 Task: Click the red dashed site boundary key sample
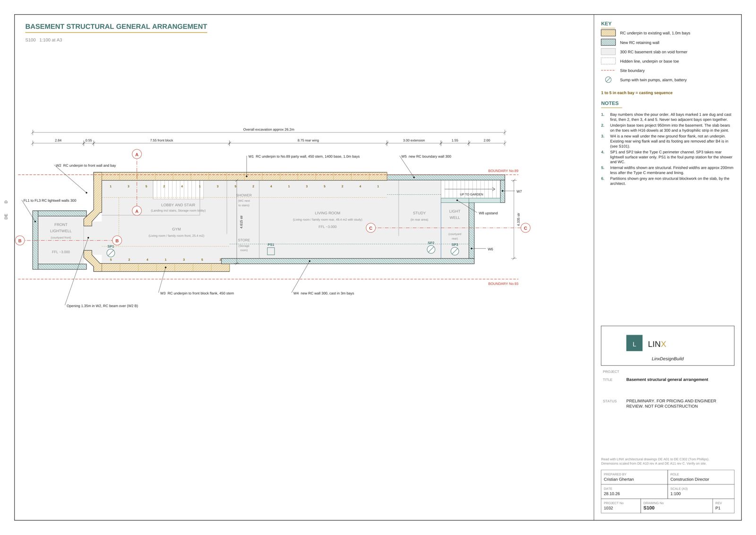pos(608,70)
